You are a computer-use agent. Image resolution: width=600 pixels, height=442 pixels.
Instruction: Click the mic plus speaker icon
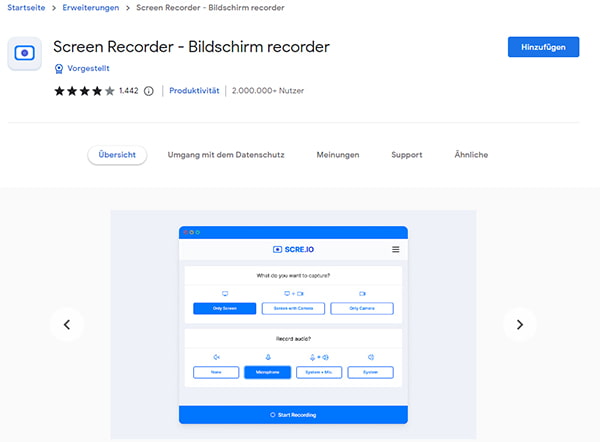[319, 357]
